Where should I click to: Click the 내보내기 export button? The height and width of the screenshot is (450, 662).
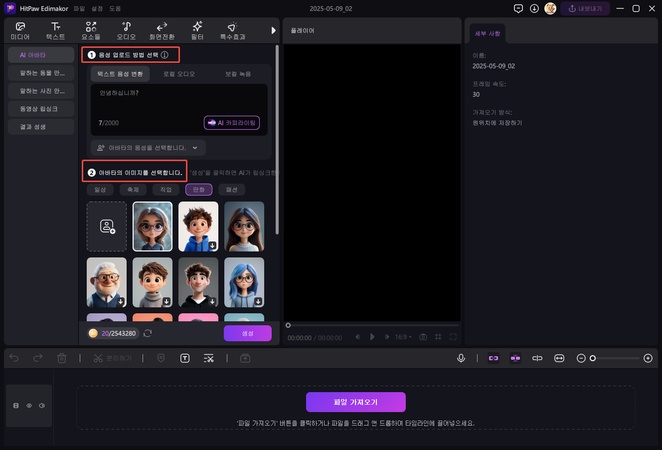pyautogui.click(x=585, y=8)
